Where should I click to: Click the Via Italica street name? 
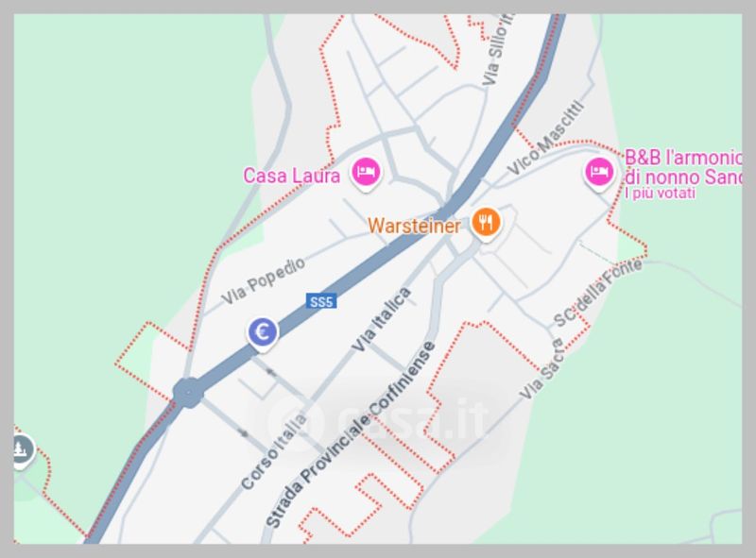[381, 319]
